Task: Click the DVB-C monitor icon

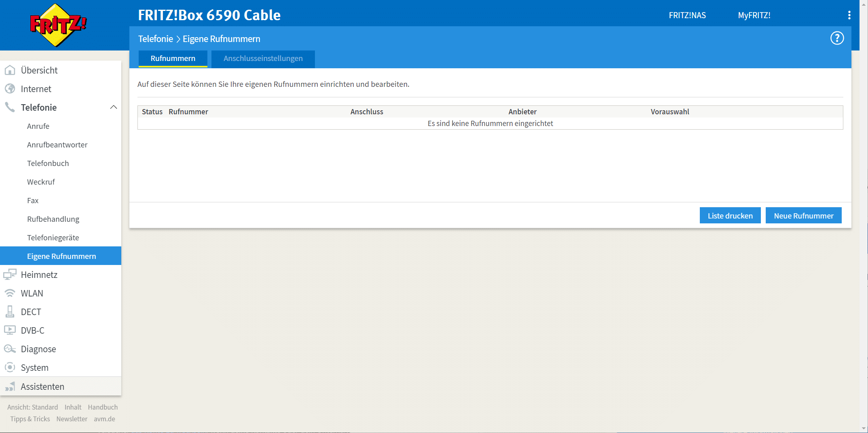Action: tap(10, 330)
